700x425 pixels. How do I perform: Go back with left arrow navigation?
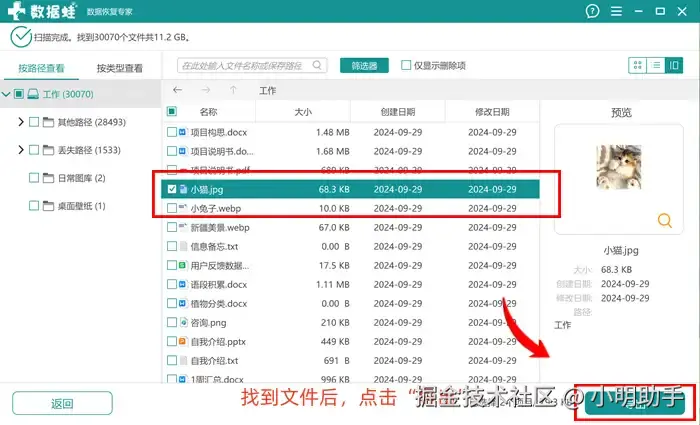[x=178, y=90]
